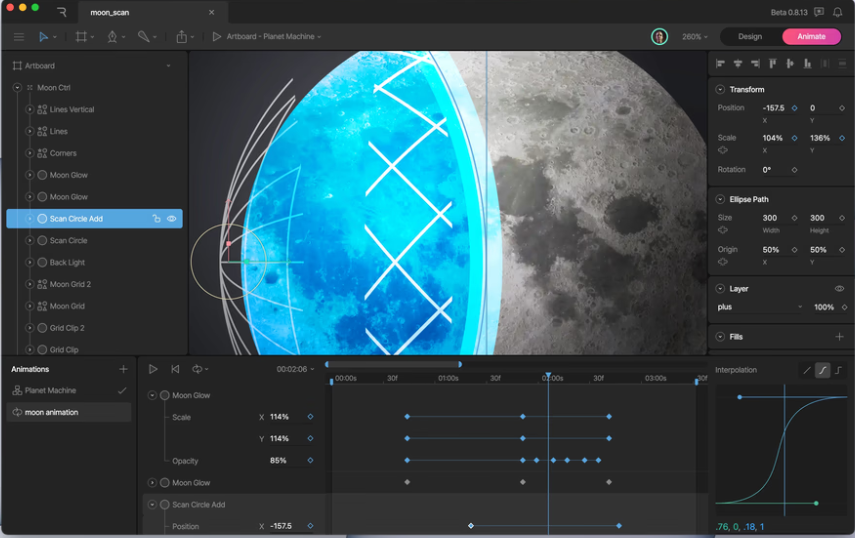The image size is (855, 538).
Task: Open the 260% zoom dropdown
Action: (695, 37)
